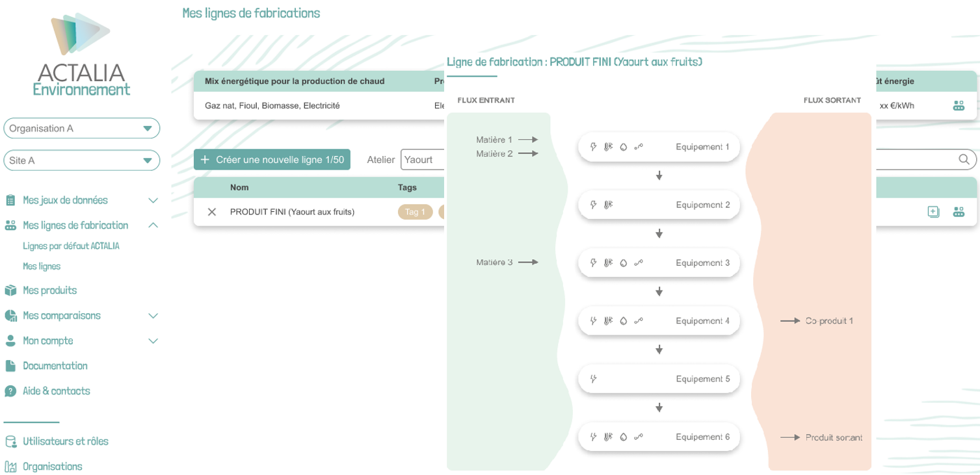Click the line icon next to xx €/kWh
This screenshot has width=980, height=475.
(x=959, y=106)
